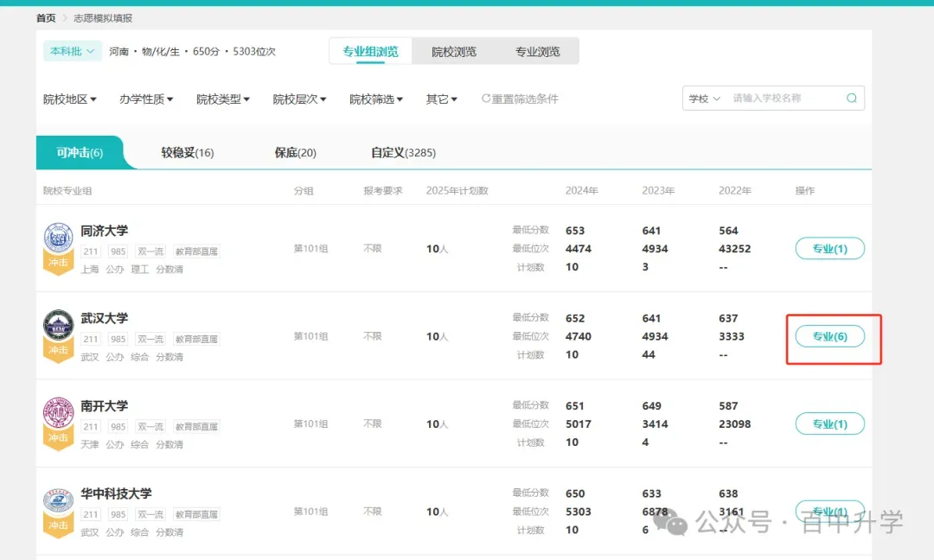Viewport: 934px width, 560px height.
Task: Switch to the 专业浏览 tab
Action: click(537, 51)
